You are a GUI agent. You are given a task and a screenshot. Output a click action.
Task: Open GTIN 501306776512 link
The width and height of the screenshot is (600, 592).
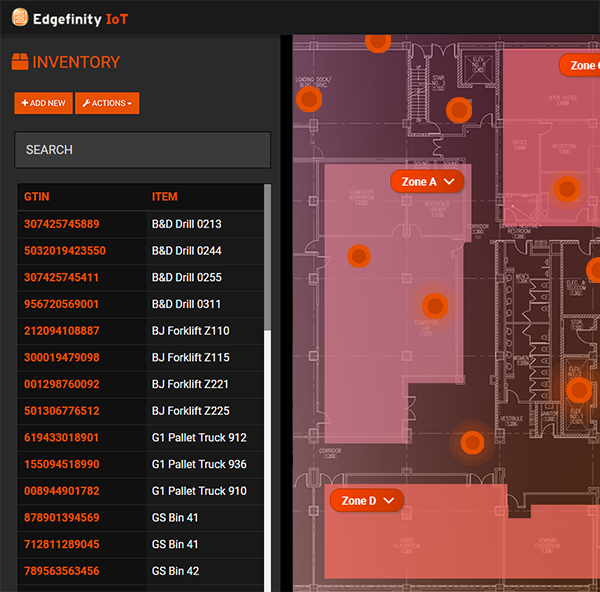tap(62, 411)
